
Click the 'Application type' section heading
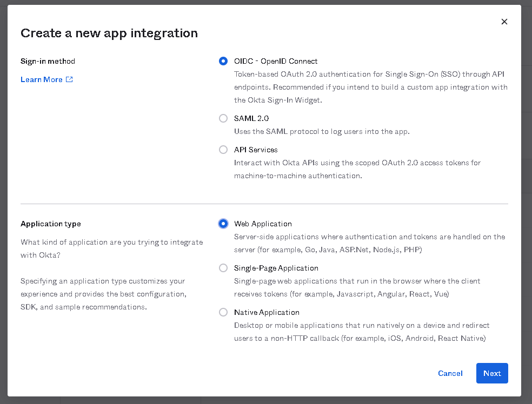pos(50,224)
